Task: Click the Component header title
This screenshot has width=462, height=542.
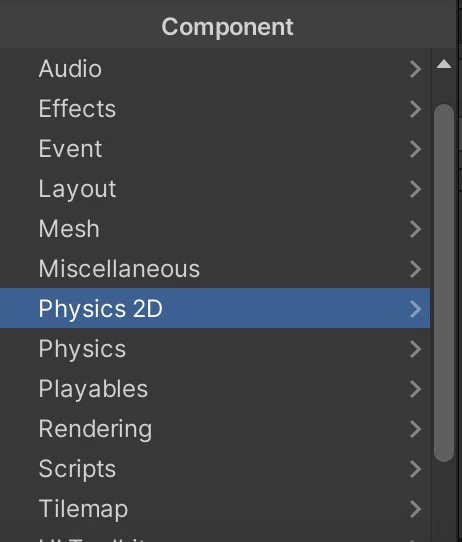Action: pos(227,27)
